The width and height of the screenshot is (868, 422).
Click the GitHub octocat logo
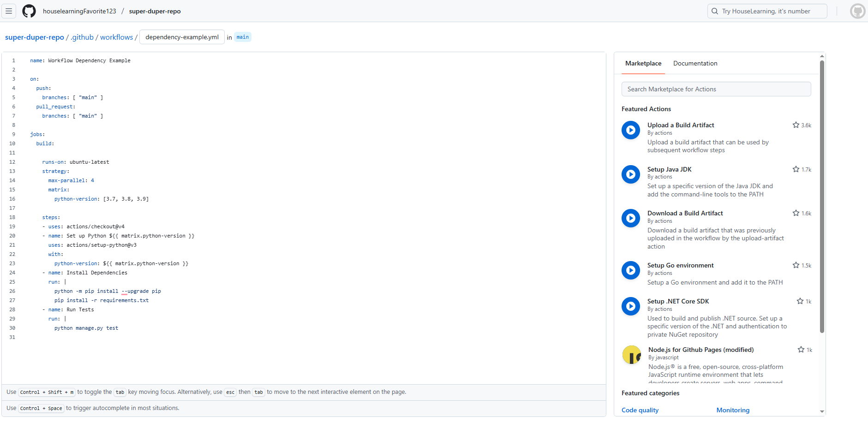point(29,11)
